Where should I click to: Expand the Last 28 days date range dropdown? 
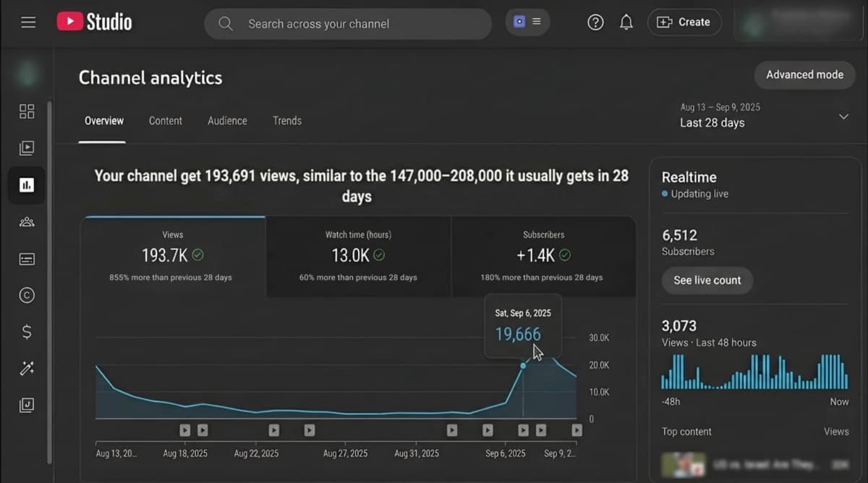(843, 116)
